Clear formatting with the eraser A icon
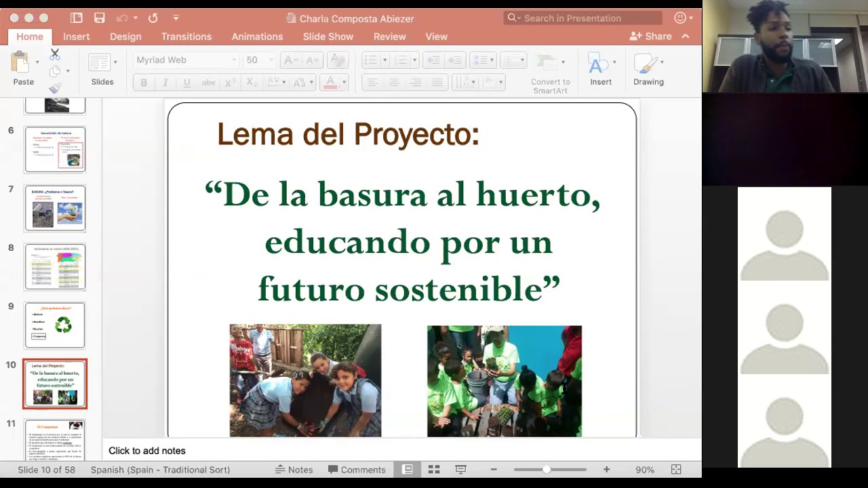Screen dimensions: 868x488 pos(337,60)
